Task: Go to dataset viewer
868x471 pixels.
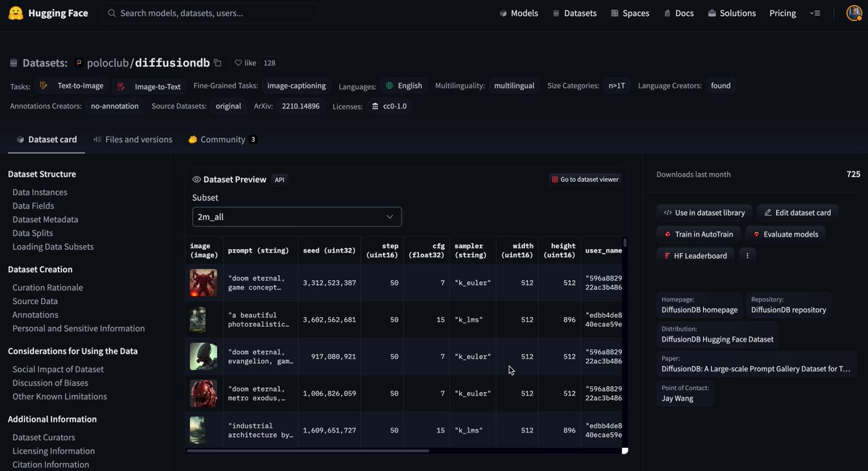Action: click(x=584, y=179)
